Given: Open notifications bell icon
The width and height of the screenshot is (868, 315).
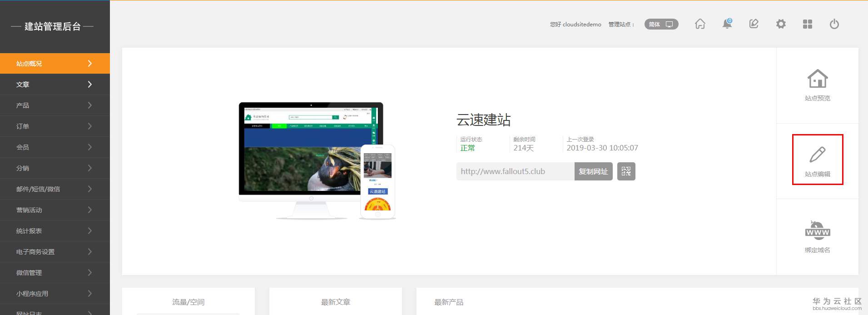Looking at the screenshot, I should click(727, 24).
